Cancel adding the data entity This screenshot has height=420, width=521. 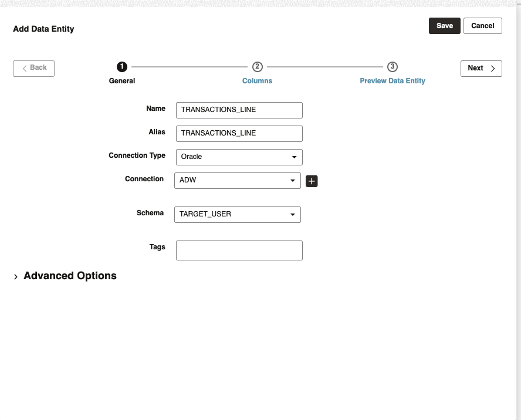(x=482, y=25)
